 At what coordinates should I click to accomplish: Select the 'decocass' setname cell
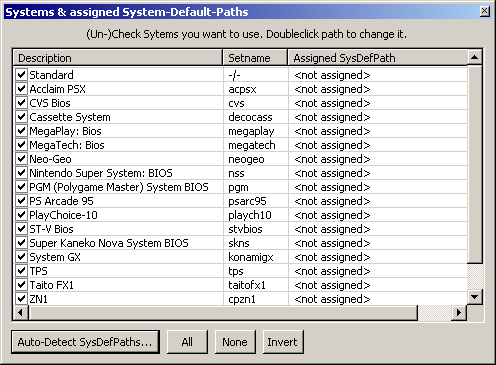tap(250, 117)
